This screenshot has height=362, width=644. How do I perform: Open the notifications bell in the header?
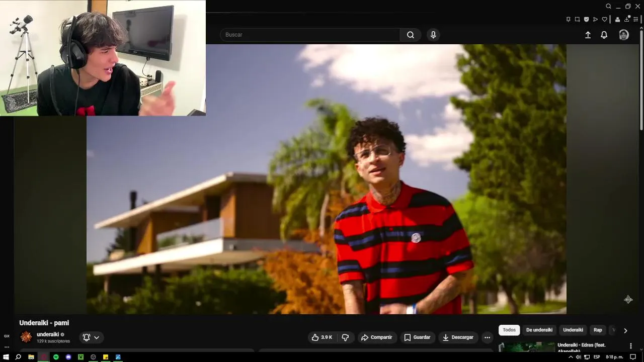click(x=604, y=35)
